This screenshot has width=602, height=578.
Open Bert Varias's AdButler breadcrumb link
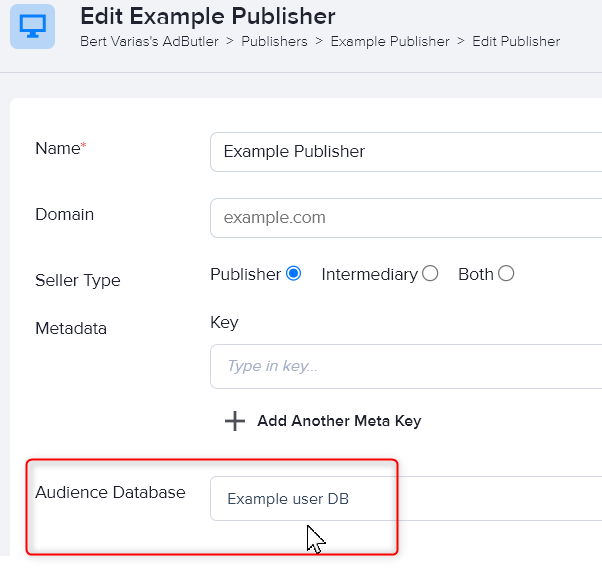pyautogui.click(x=149, y=41)
